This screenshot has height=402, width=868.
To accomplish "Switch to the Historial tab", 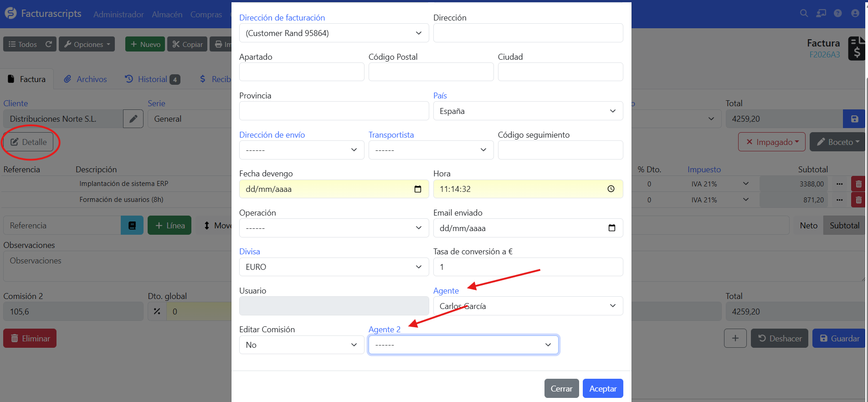I will pyautogui.click(x=153, y=79).
